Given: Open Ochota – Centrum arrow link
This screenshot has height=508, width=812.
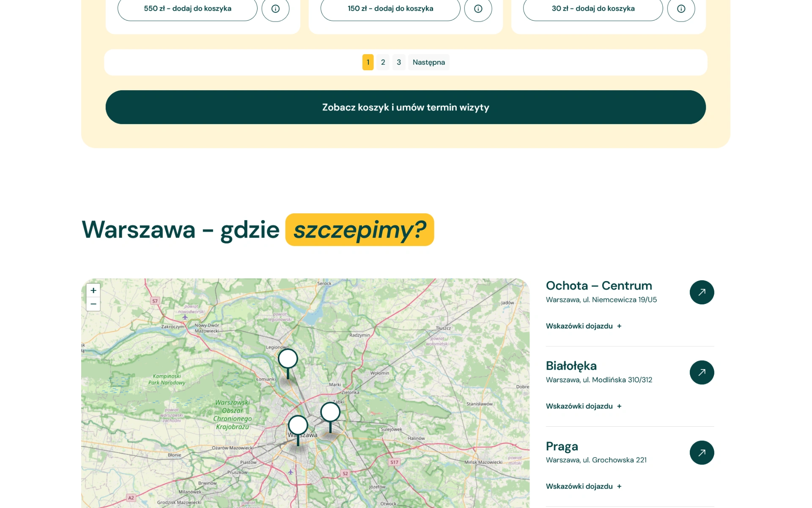Looking at the screenshot, I should coord(702,292).
